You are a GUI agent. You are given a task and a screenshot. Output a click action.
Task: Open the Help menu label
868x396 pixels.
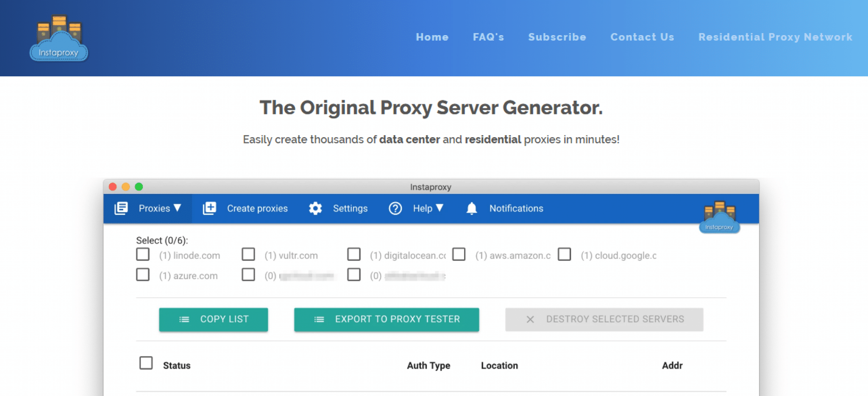click(x=423, y=208)
